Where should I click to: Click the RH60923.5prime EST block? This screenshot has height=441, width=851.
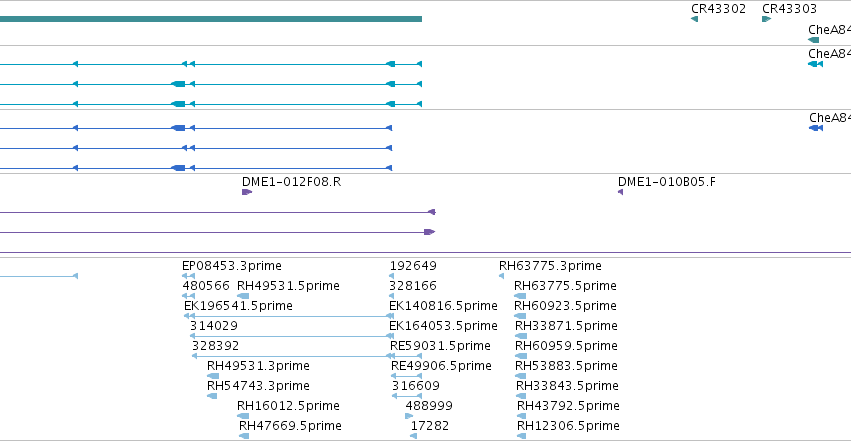(x=520, y=316)
